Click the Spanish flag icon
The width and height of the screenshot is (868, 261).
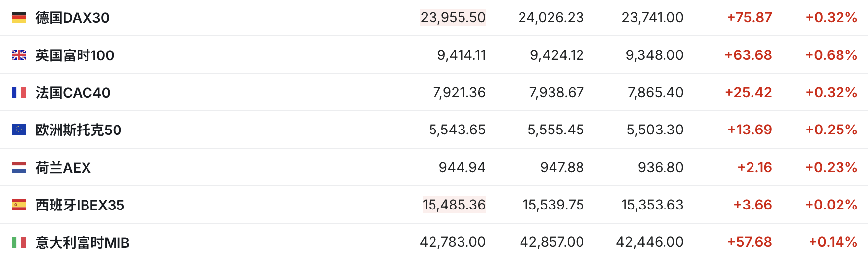click(x=19, y=205)
